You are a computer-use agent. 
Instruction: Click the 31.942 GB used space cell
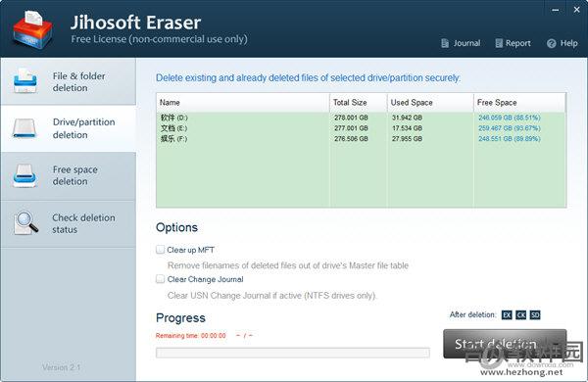point(407,118)
